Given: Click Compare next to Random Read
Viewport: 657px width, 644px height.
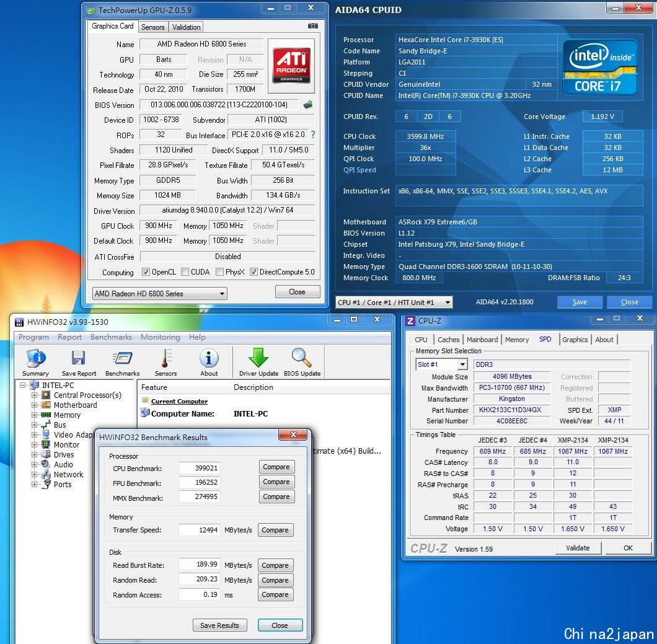Looking at the screenshot, I should [x=275, y=580].
